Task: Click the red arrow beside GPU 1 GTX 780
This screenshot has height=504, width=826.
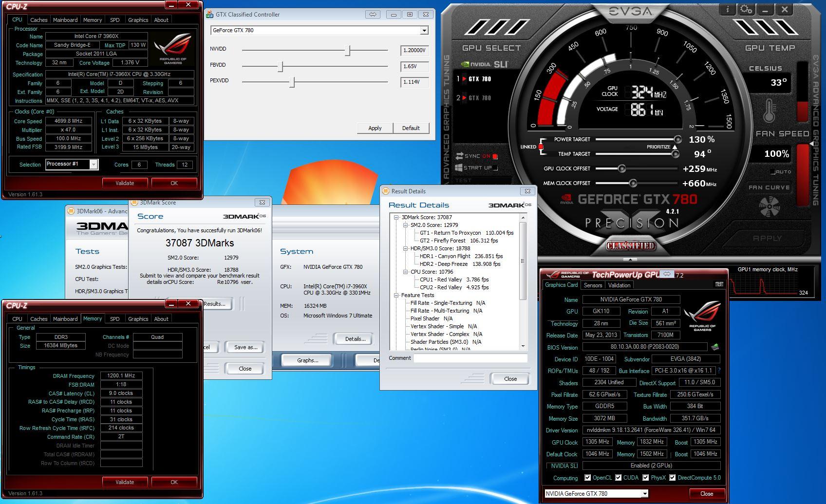Action: tap(464, 79)
